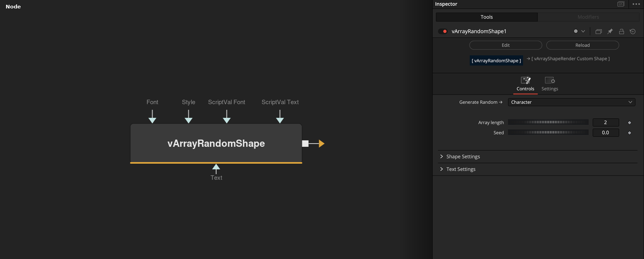Click the Seed slider
The width and height of the screenshot is (644, 259).
coord(548,132)
